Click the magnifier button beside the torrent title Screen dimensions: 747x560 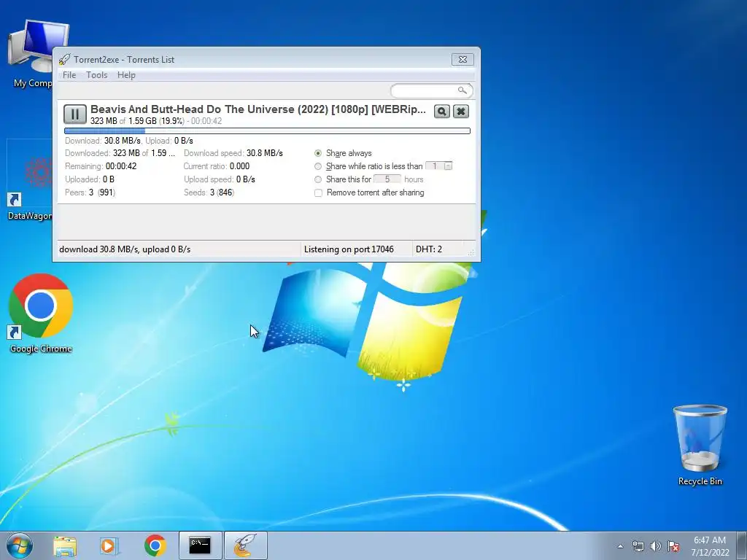tap(441, 112)
